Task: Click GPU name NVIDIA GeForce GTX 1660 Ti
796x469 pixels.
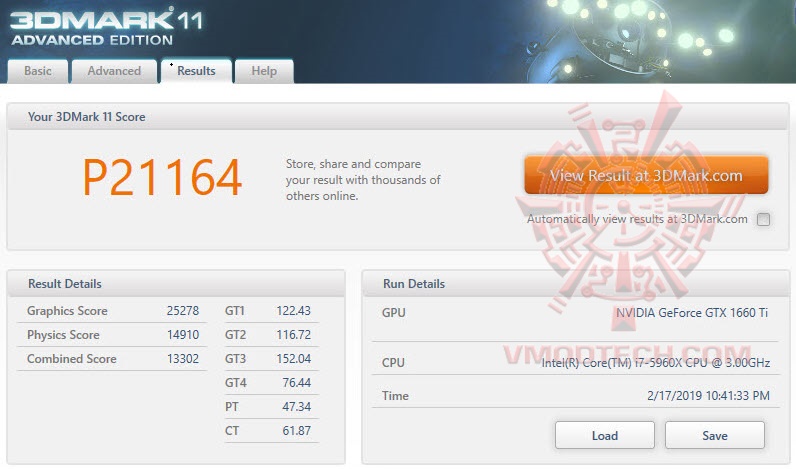Action: (x=692, y=313)
